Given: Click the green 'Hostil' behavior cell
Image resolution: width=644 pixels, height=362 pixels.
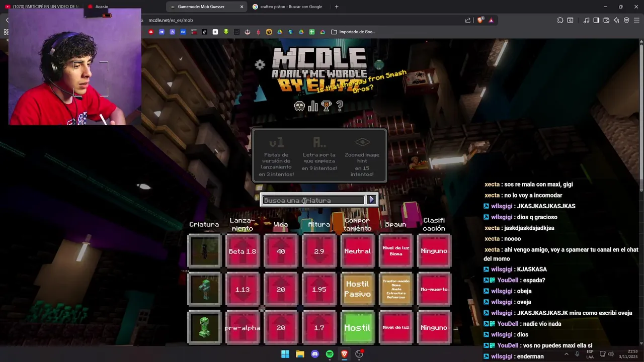Looking at the screenshot, I should (357, 327).
